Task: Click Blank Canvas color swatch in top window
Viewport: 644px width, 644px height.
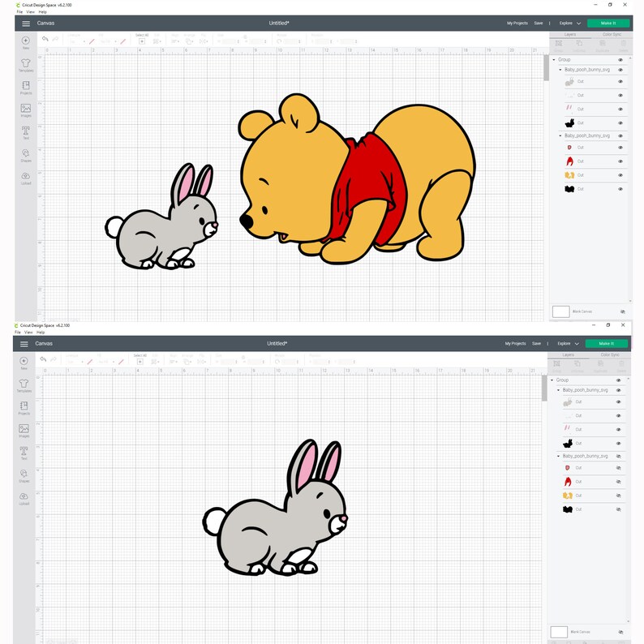Action: click(x=560, y=311)
